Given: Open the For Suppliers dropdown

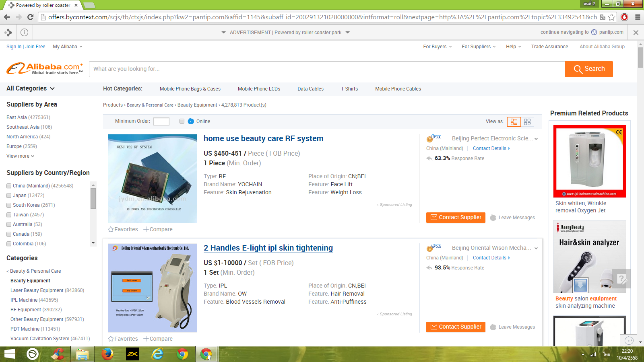Looking at the screenshot, I should pos(479,47).
